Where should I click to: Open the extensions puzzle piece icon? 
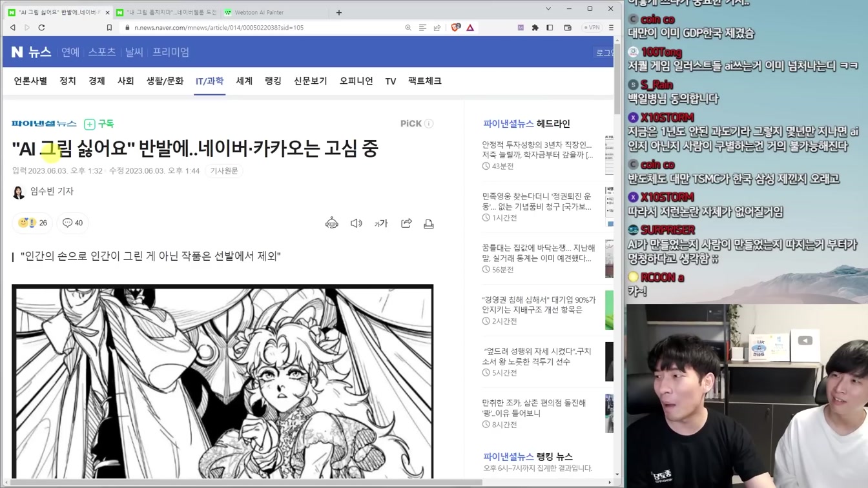pyautogui.click(x=535, y=28)
